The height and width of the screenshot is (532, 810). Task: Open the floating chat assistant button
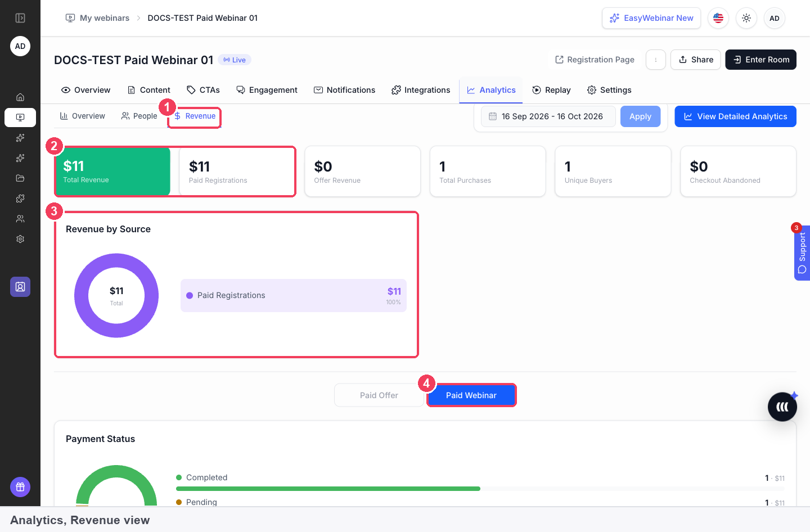pos(782,407)
